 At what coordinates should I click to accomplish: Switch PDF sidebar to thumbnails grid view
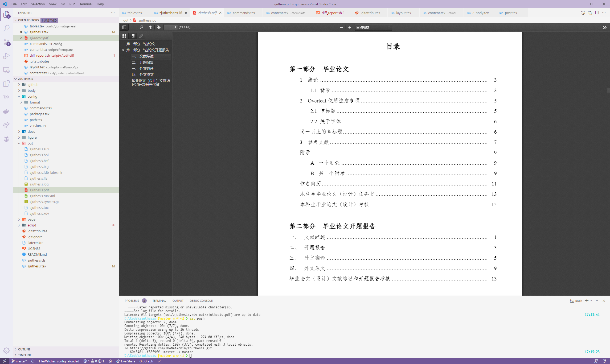pyautogui.click(x=124, y=36)
